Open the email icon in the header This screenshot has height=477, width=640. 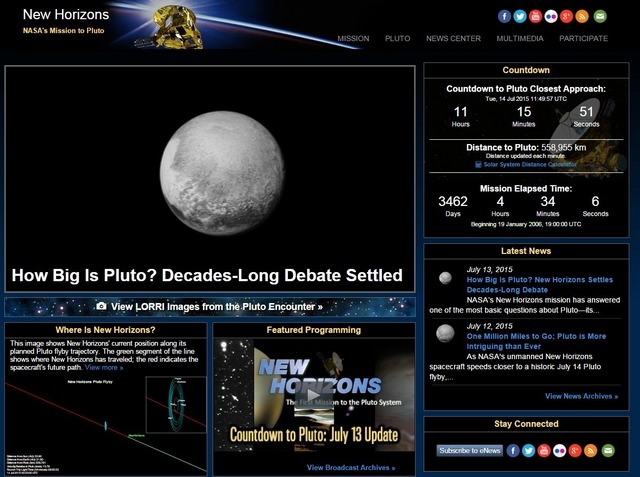[x=600, y=16]
